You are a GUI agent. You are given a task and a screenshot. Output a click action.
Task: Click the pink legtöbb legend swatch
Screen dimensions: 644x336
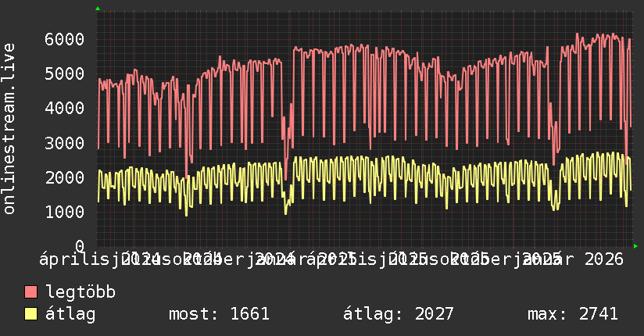pos(30,292)
